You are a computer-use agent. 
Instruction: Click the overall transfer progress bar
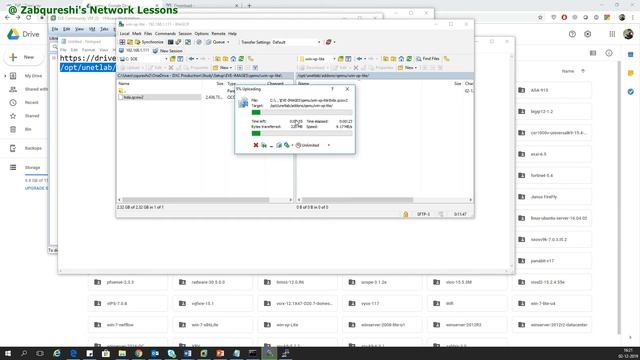tap(302, 133)
